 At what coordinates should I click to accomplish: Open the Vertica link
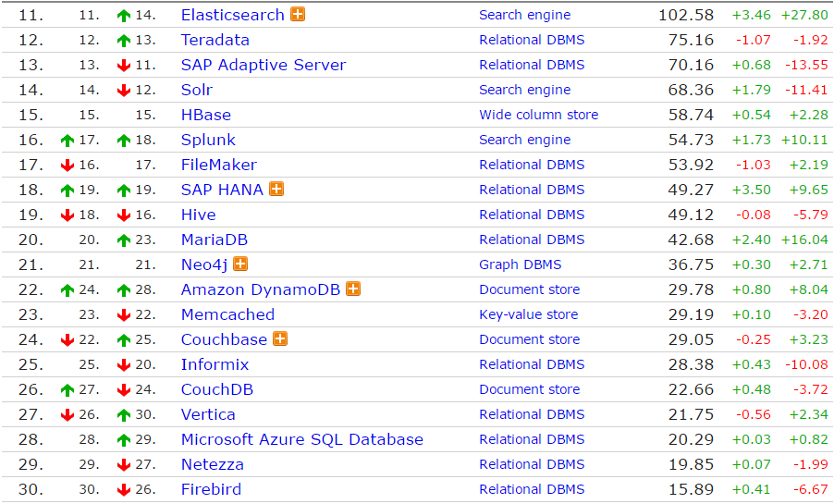point(209,414)
